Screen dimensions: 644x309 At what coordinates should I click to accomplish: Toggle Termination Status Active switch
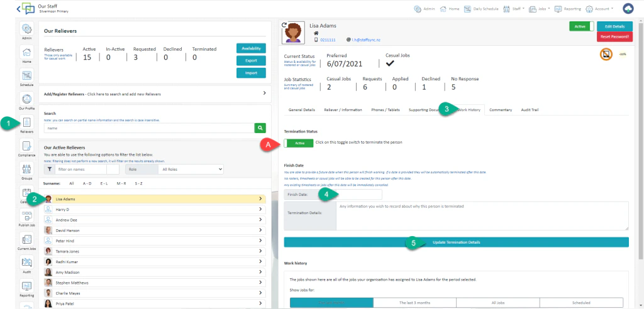tap(299, 143)
